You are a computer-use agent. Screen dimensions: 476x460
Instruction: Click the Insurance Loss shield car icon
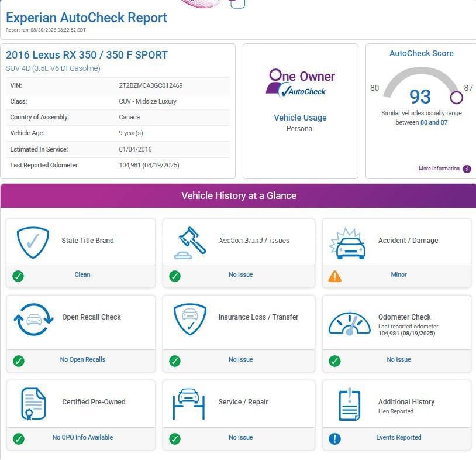pyautogui.click(x=190, y=319)
